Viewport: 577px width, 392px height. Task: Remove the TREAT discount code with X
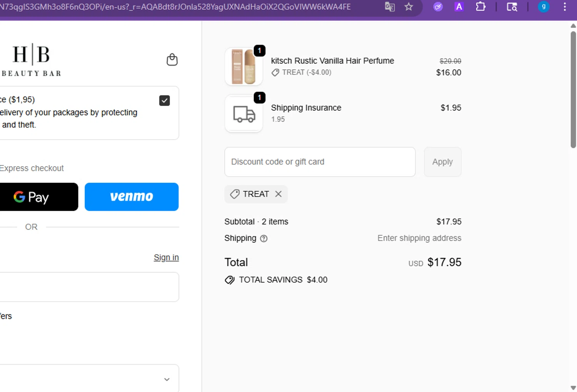click(278, 194)
